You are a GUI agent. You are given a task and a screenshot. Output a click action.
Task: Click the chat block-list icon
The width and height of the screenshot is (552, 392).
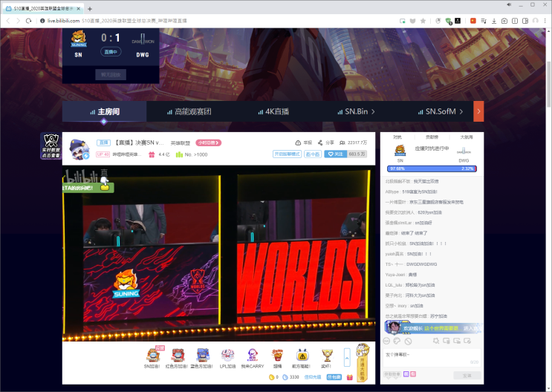[x=408, y=341]
